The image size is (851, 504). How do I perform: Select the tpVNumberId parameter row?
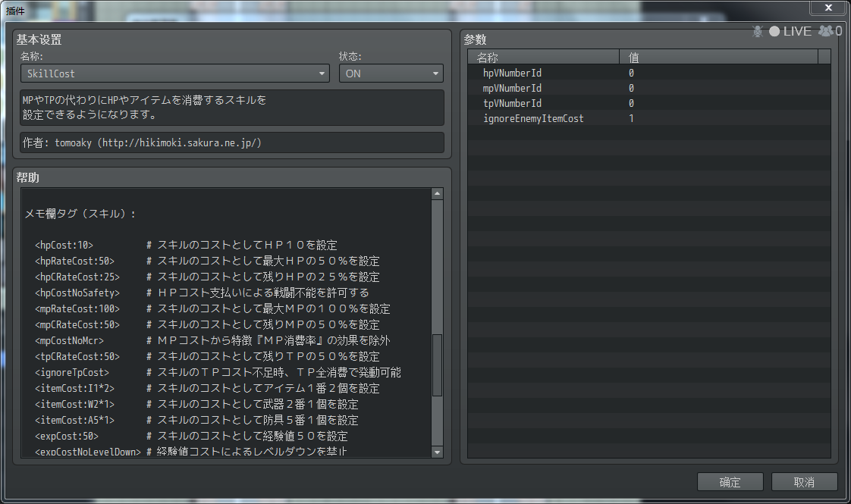coord(649,103)
